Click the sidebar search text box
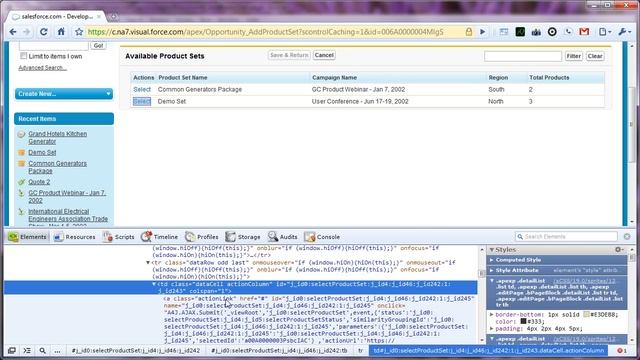 coord(53,46)
